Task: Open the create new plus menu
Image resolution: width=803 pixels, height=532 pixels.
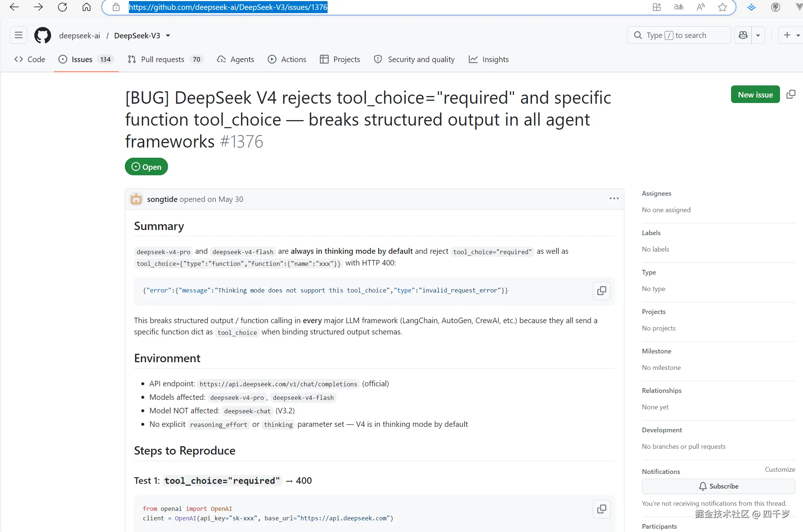Action: click(791, 35)
